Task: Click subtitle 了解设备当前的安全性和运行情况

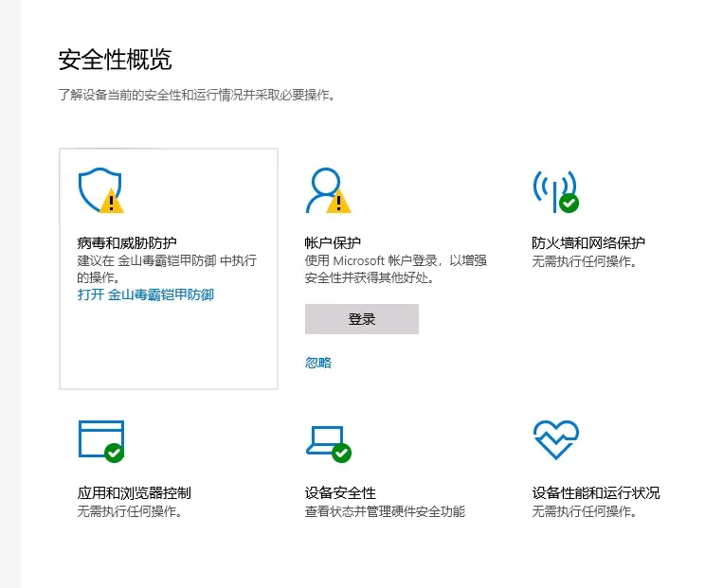Action: point(196,95)
